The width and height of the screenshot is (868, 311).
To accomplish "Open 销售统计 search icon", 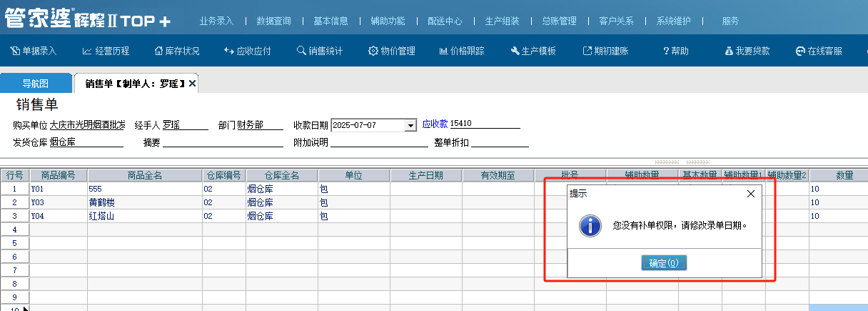I will click(x=301, y=51).
